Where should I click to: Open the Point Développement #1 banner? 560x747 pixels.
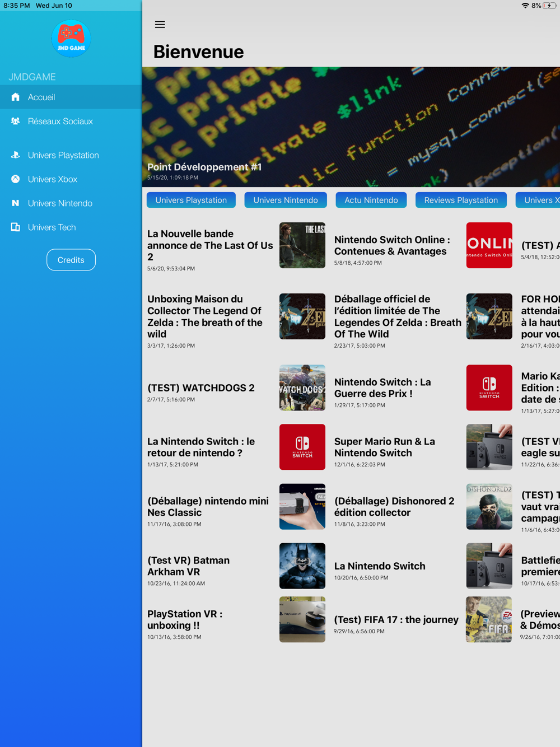351,127
